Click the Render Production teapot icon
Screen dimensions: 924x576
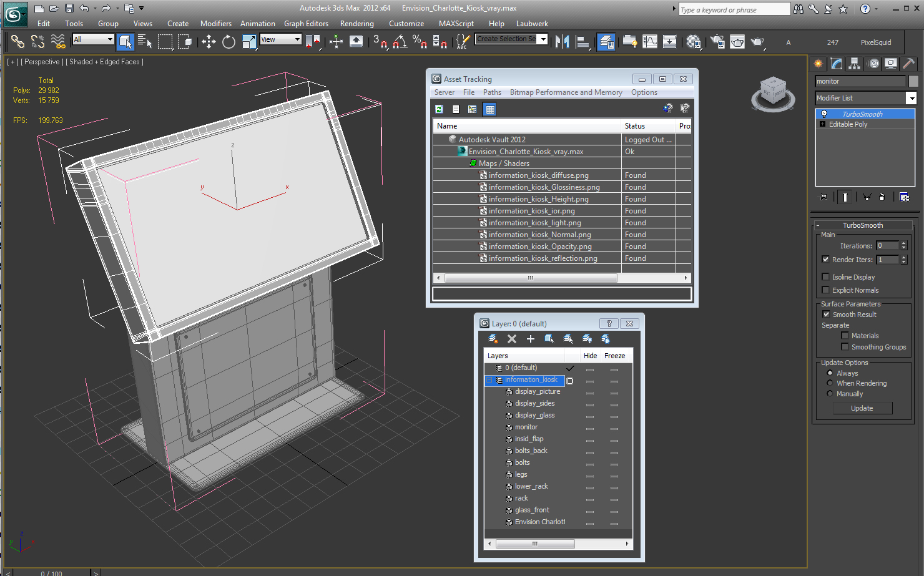(x=757, y=42)
